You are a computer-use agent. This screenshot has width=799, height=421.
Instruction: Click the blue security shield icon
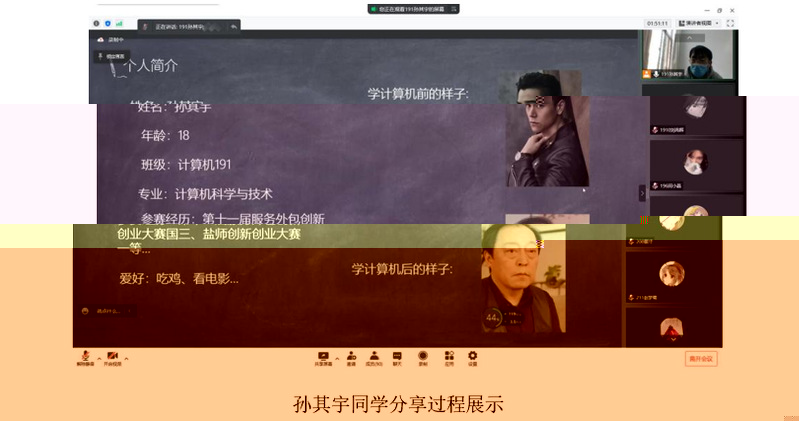(x=108, y=22)
